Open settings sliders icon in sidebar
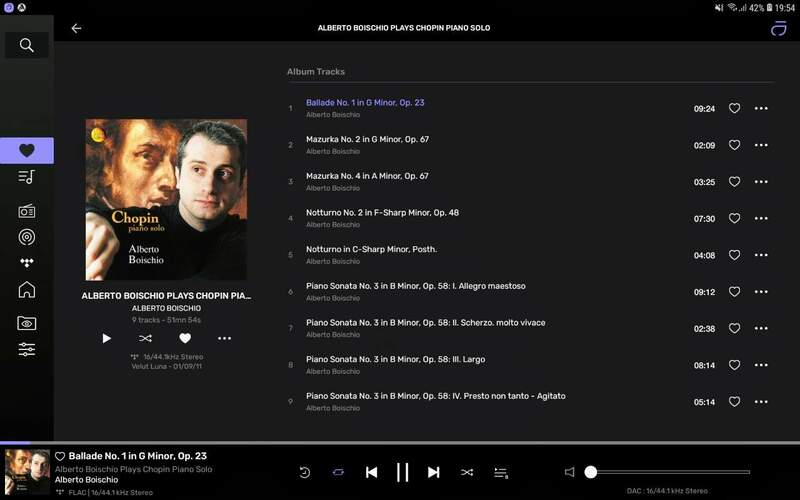This screenshot has width=800, height=500. 27,349
